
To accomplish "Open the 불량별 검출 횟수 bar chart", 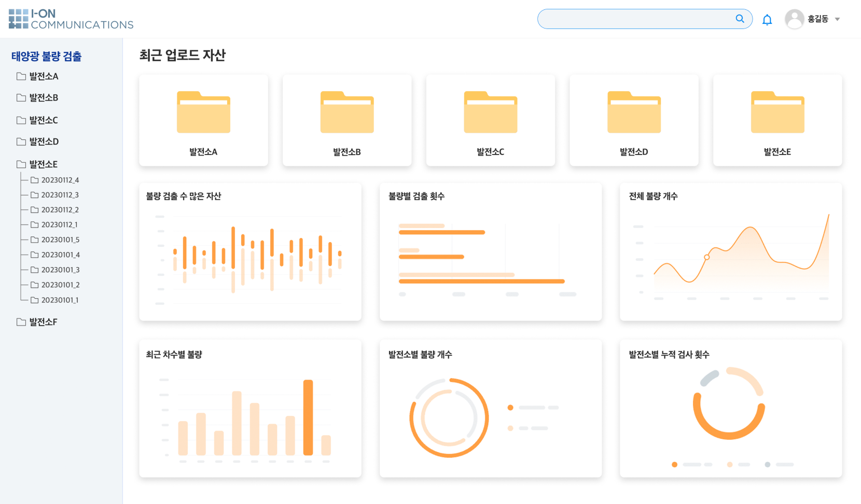I will coord(491,251).
